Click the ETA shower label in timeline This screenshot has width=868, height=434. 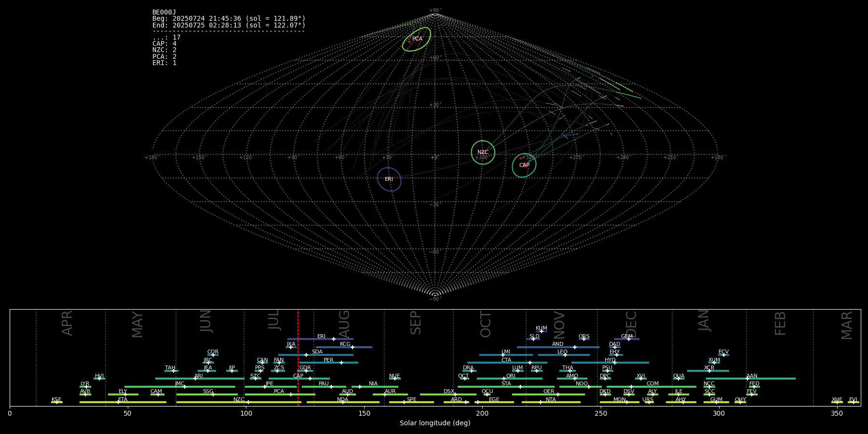click(123, 400)
